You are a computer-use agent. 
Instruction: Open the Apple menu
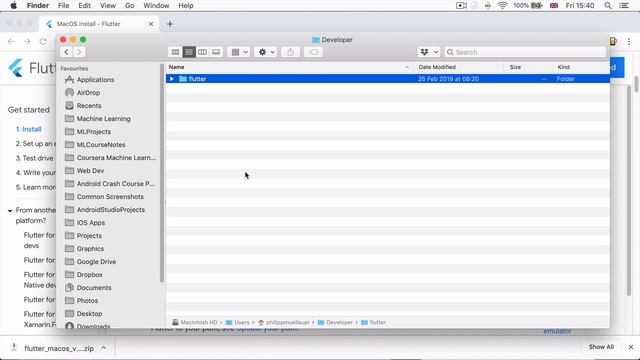click(x=13, y=6)
